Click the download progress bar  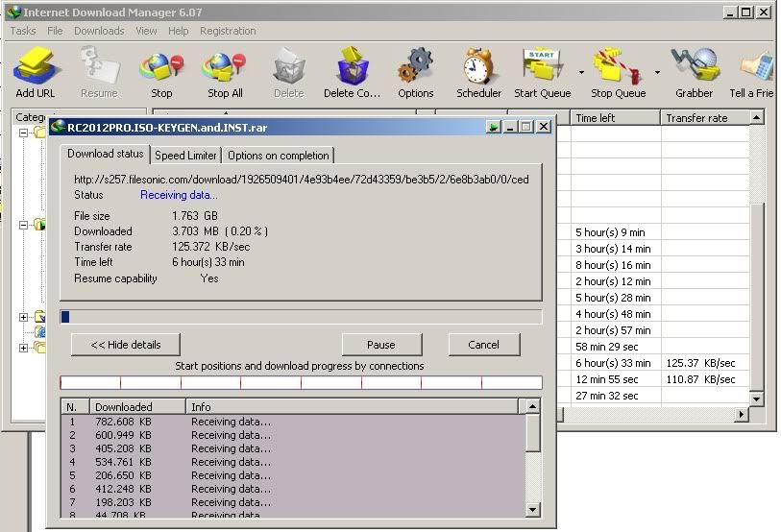coord(301,317)
